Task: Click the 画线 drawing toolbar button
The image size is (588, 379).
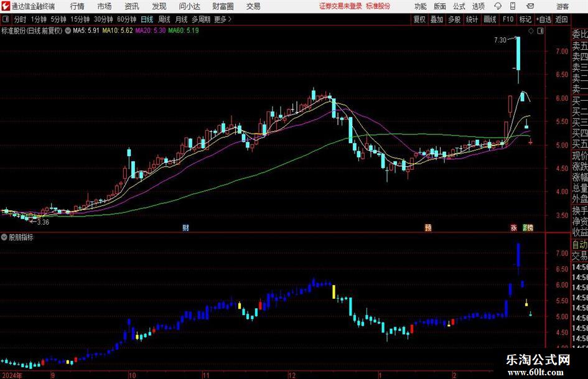Action: coord(490,19)
